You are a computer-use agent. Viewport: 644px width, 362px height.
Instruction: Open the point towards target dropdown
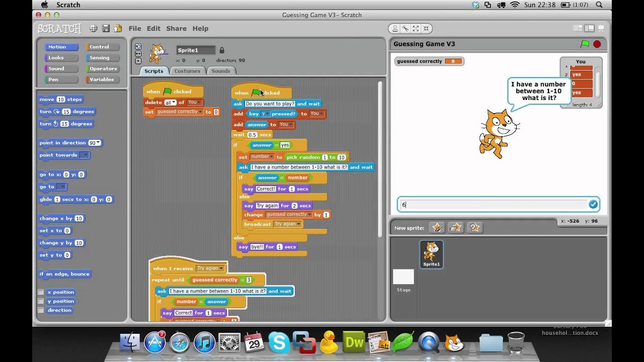click(85, 155)
